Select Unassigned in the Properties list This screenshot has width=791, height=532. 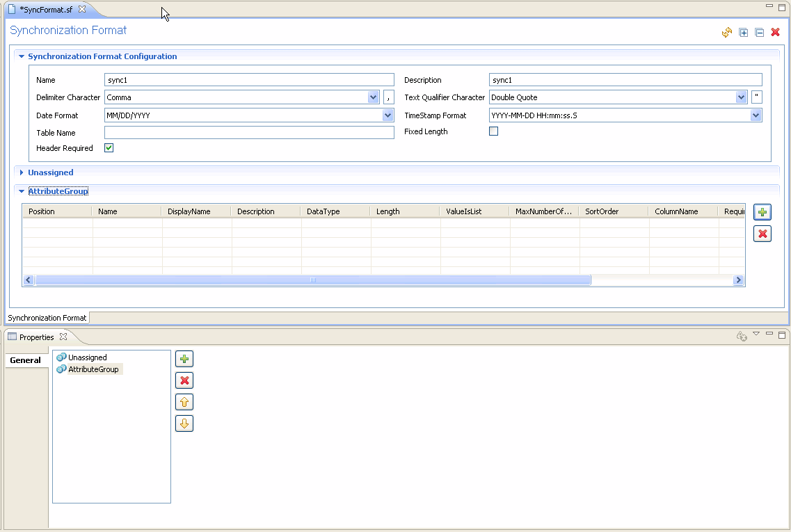tap(87, 357)
